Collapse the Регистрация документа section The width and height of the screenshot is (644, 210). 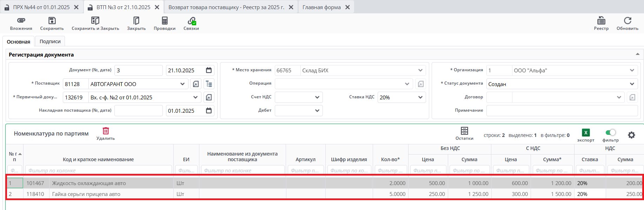point(637,54)
